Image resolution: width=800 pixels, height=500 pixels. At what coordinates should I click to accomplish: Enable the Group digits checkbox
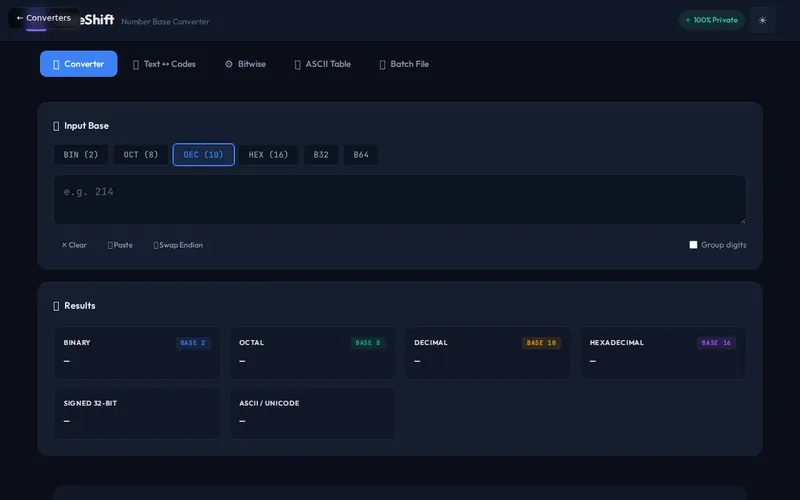(x=693, y=245)
